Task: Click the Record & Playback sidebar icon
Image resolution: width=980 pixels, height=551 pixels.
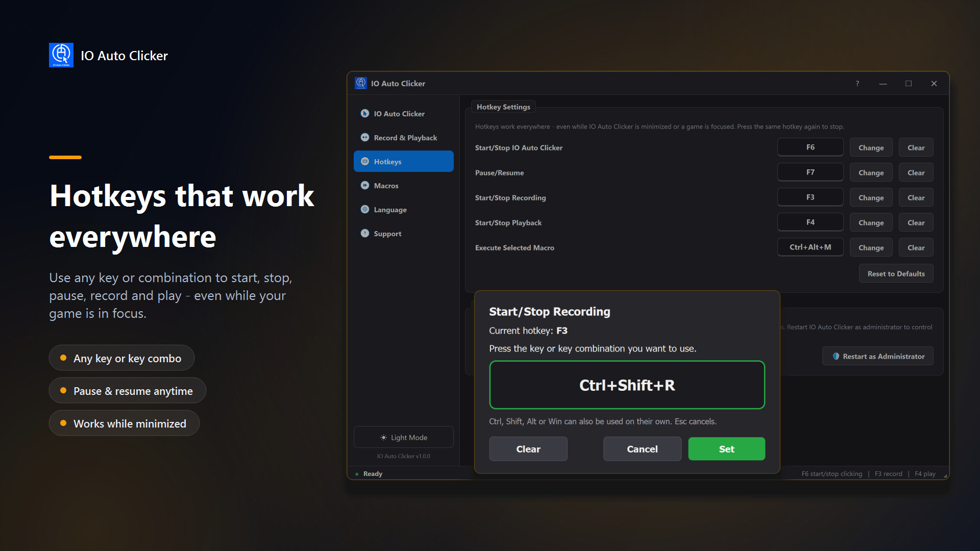Action: pos(365,137)
